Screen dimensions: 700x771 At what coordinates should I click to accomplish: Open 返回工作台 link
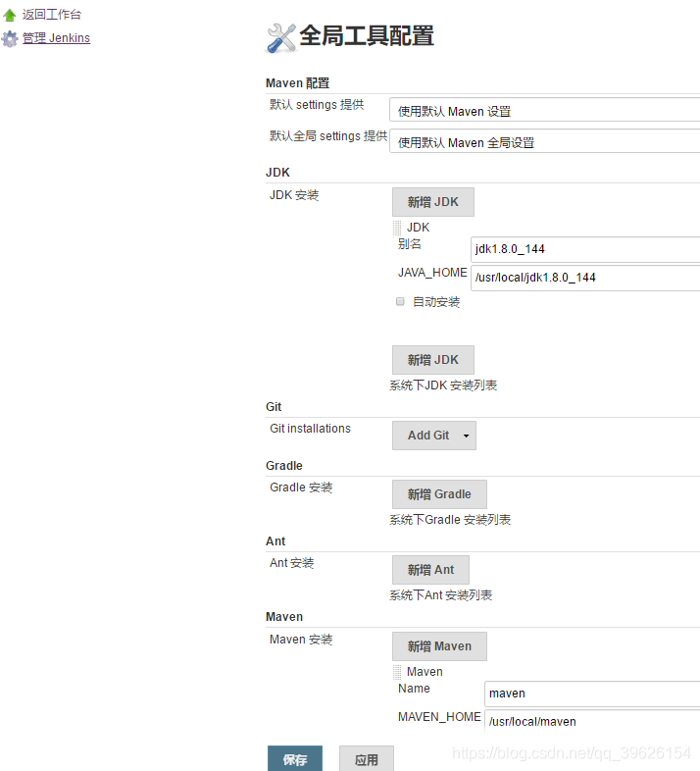52,15
